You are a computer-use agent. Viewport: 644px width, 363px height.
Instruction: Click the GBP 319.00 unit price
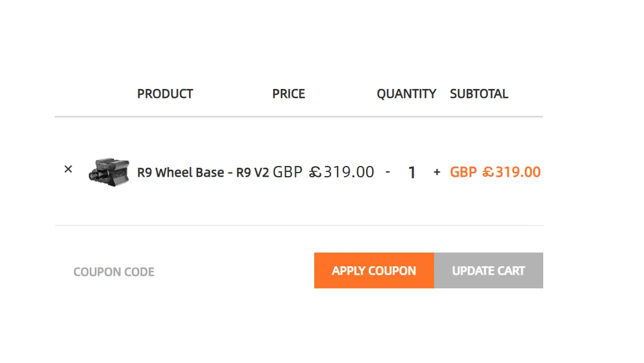(325, 172)
